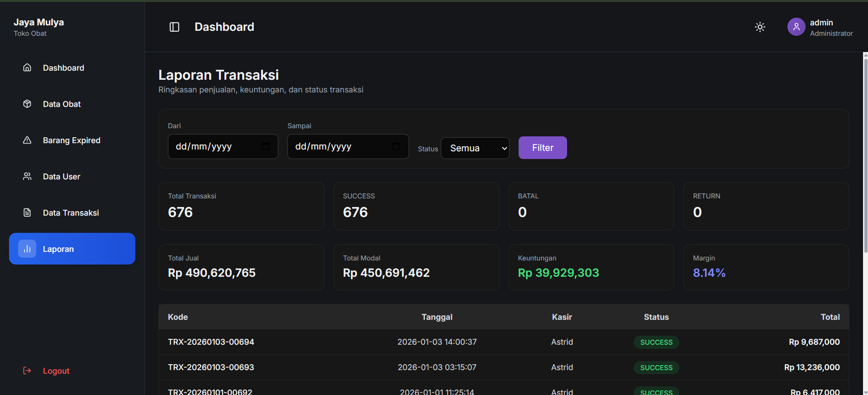Click the Data Transaksi document icon
This screenshot has width=868, height=395.
(x=27, y=212)
